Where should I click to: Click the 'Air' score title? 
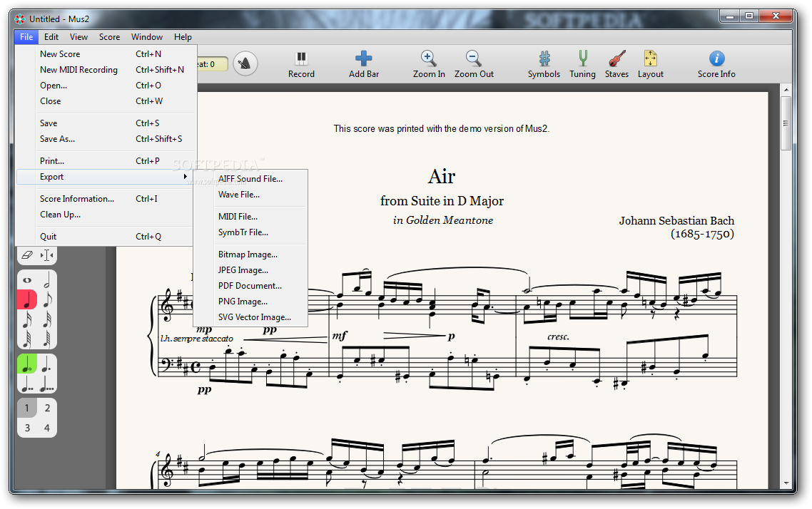(441, 176)
